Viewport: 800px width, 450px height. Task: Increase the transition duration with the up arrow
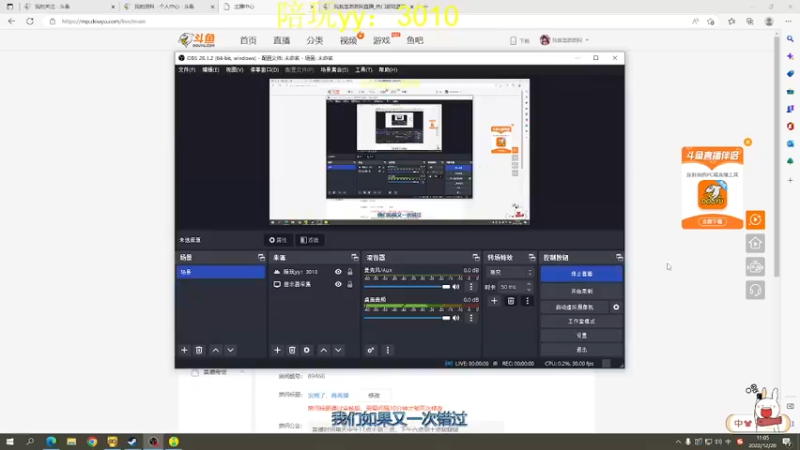point(529,285)
